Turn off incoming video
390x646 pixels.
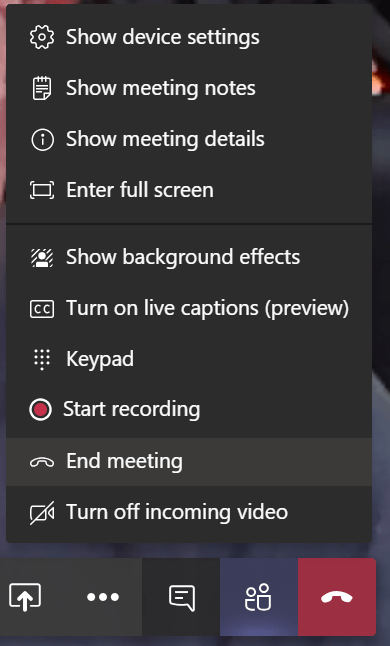coord(189,512)
